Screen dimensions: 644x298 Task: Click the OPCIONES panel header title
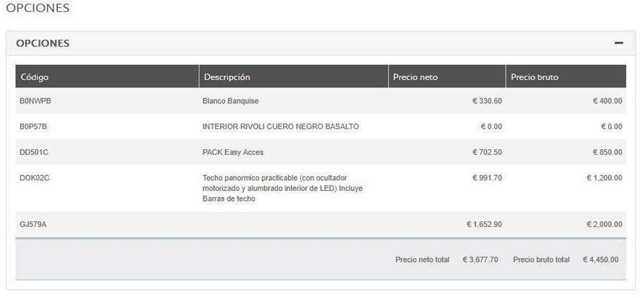coord(43,43)
